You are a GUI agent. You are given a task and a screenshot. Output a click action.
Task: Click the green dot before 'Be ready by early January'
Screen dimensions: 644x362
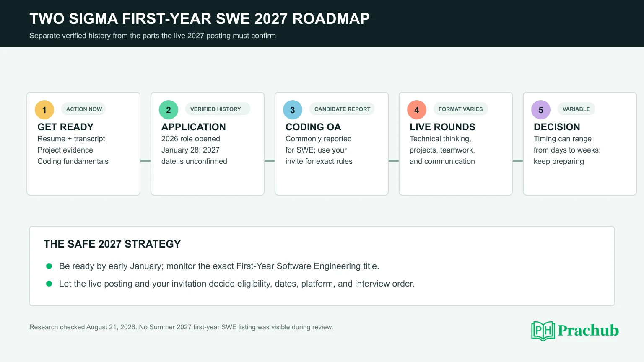pos(49,266)
